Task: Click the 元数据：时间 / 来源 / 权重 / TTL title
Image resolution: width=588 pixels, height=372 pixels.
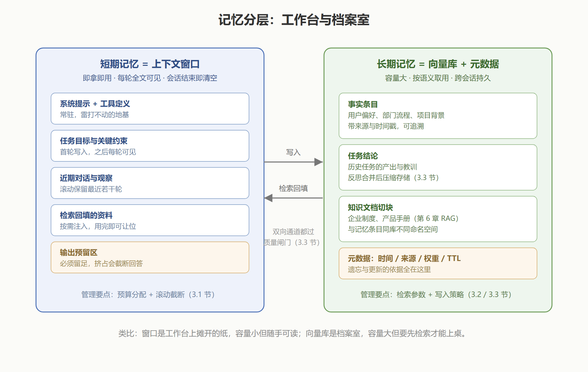Action: (x=404, y=258)
